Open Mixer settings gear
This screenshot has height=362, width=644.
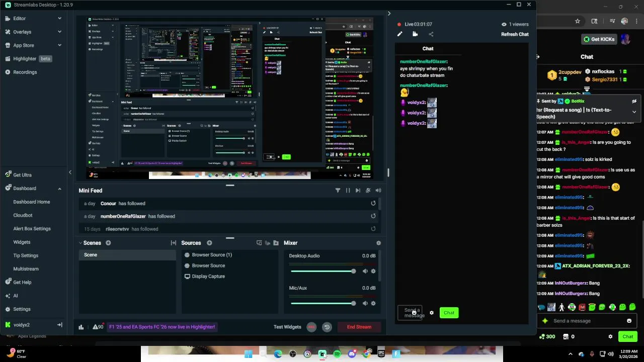tap(378, 243)
